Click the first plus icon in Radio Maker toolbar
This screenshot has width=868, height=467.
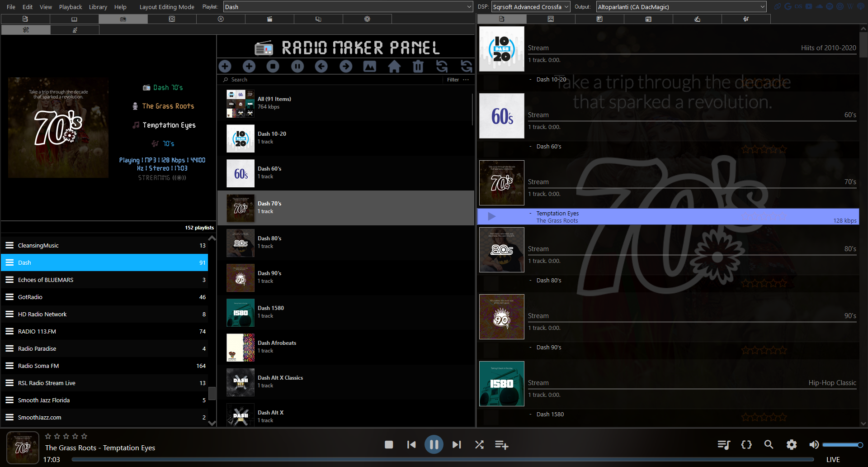pos(225,67)
